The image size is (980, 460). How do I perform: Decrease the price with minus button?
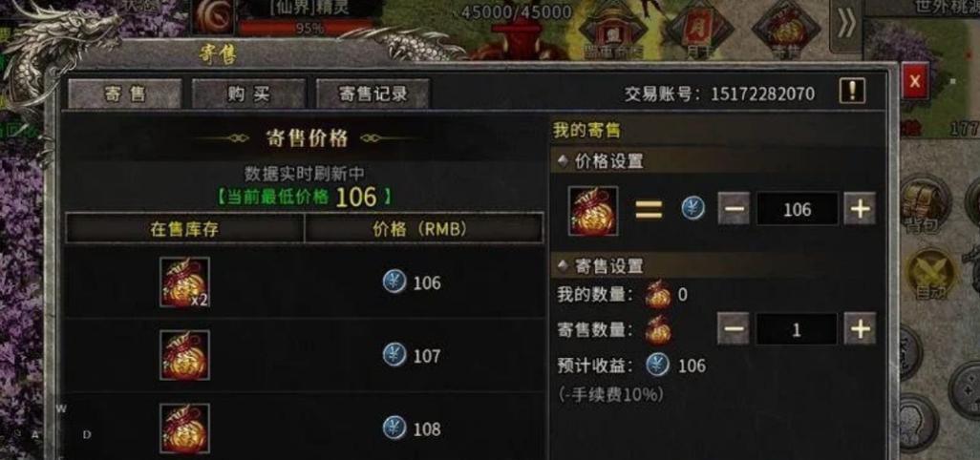pyautogui.click(x=734, y=209)
